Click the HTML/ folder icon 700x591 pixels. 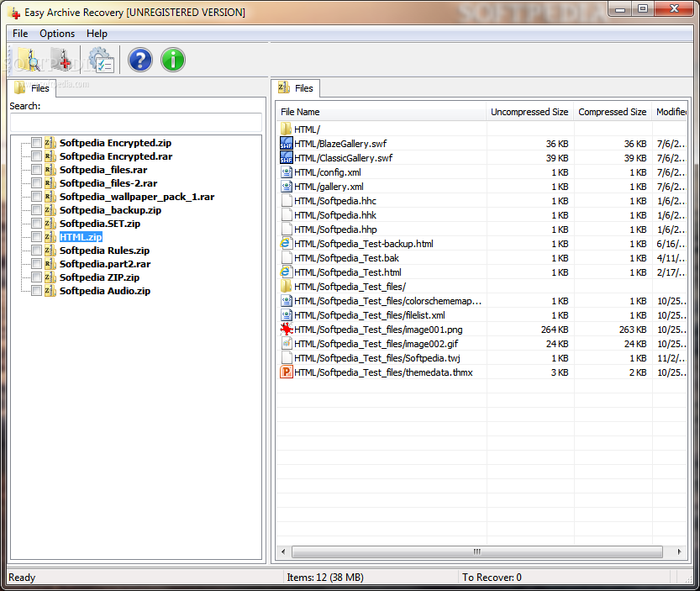pos(287,129)
